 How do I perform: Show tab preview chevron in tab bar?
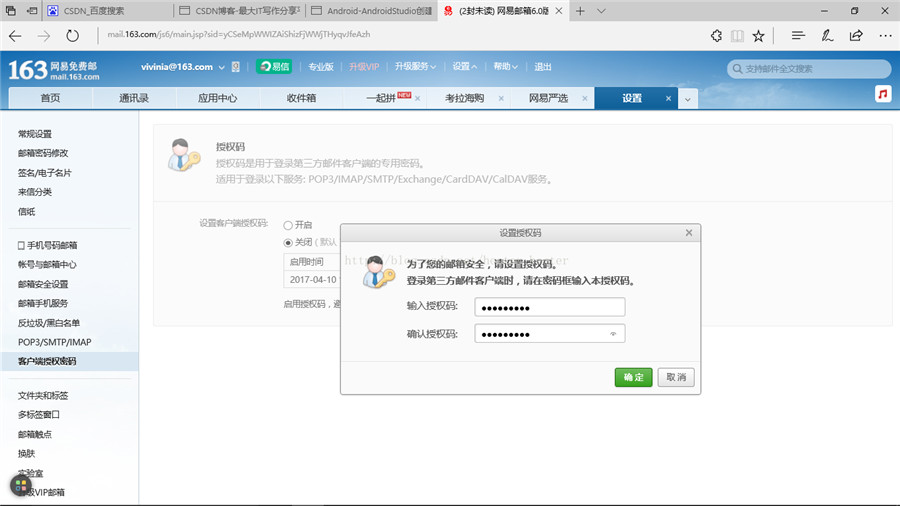point(601,11)
